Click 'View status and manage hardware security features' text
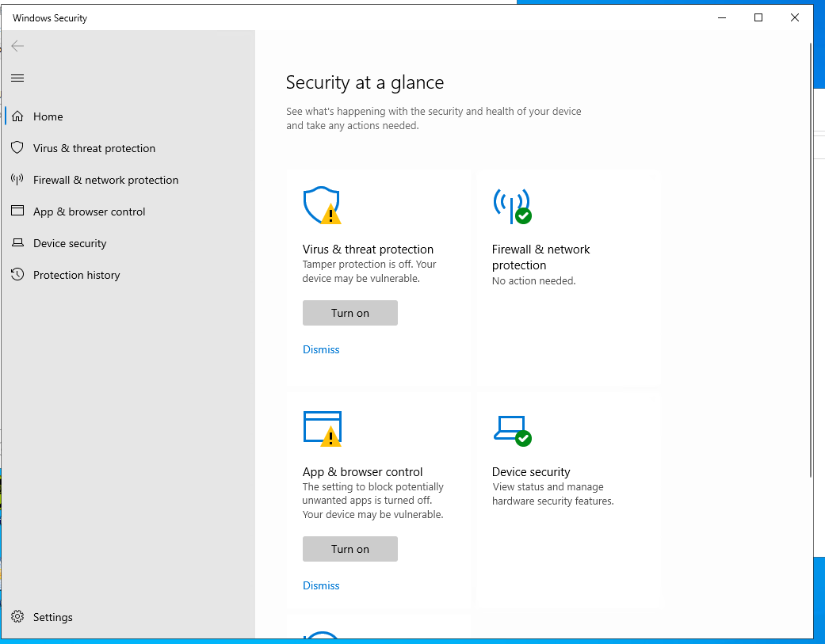Viewport: 825px width, 644px height. click(x=553, y=493)
